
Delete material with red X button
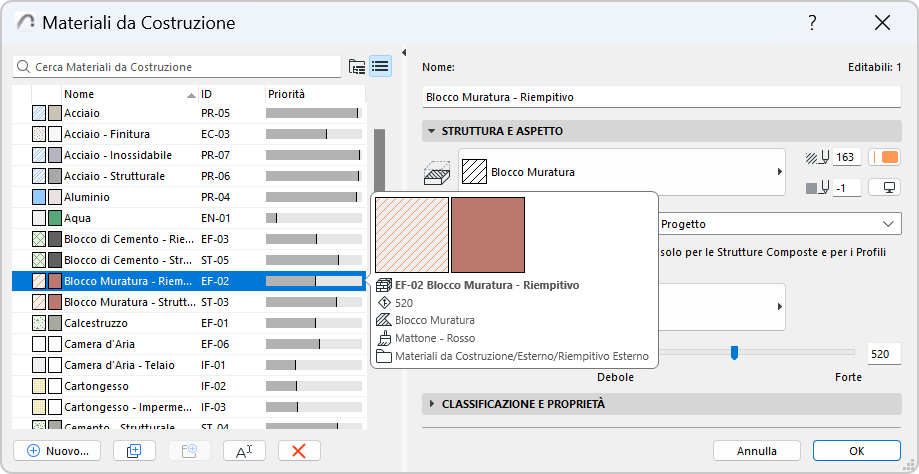point(298,450)
